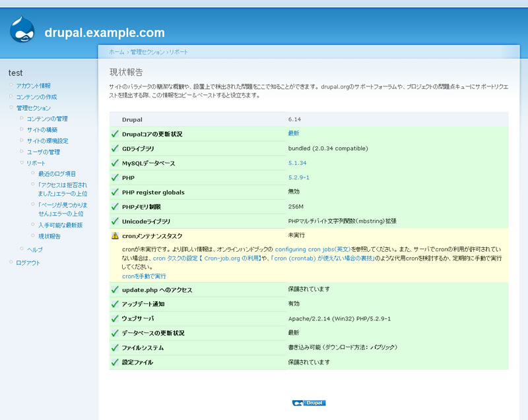Click the green checkmark beside PHPメモリ制限

[x=115, y=206]
